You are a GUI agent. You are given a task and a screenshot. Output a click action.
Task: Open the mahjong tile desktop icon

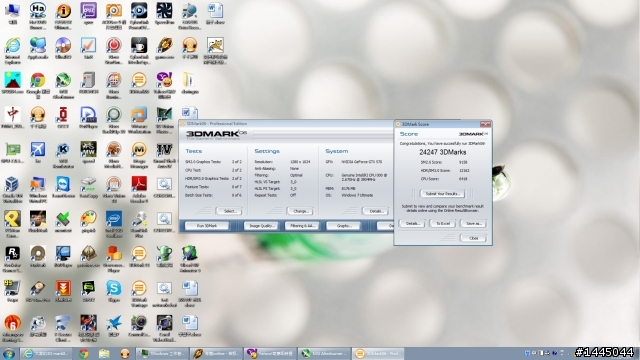pyautogui.click(x=13, y=118)
